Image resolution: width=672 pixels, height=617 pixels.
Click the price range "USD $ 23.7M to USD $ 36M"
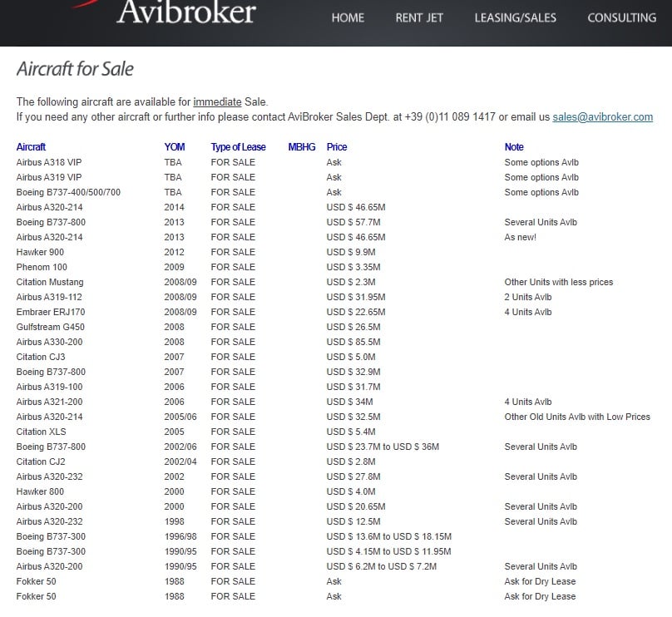(383, 447)
